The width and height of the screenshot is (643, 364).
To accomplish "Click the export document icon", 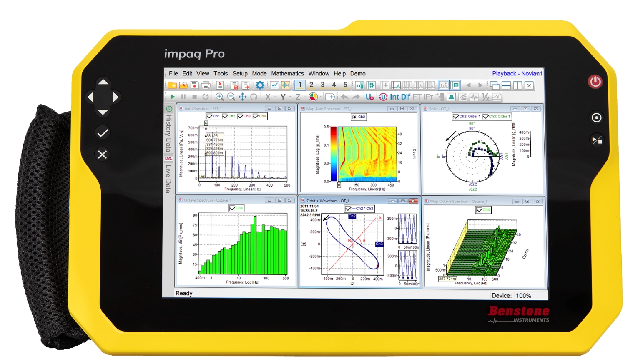I will pyautogui.click(x=246, y=85).
